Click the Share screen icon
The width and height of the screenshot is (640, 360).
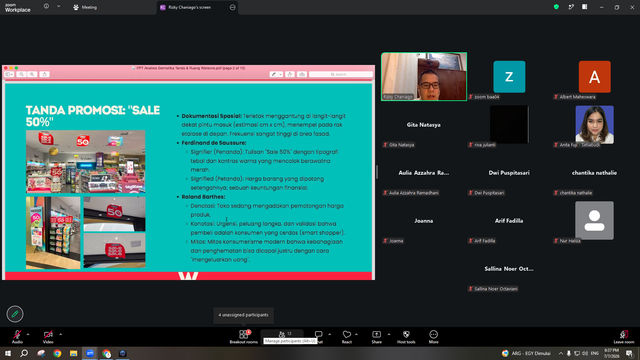[x=376, y=336]
